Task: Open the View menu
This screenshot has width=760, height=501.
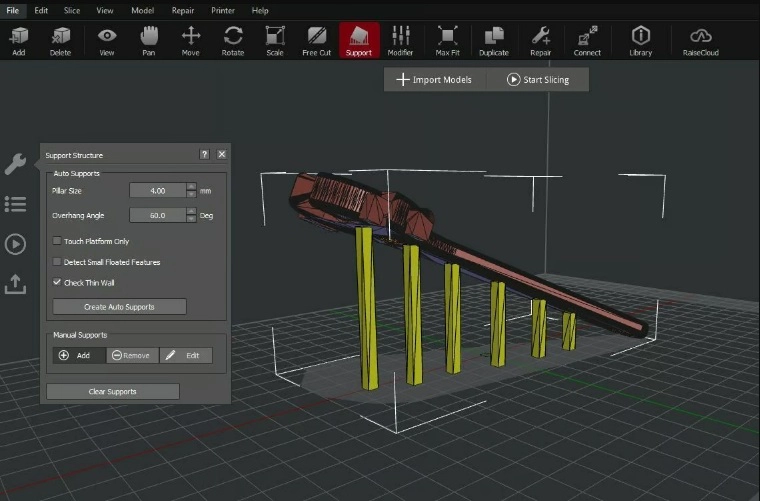Action: [105, 10]
